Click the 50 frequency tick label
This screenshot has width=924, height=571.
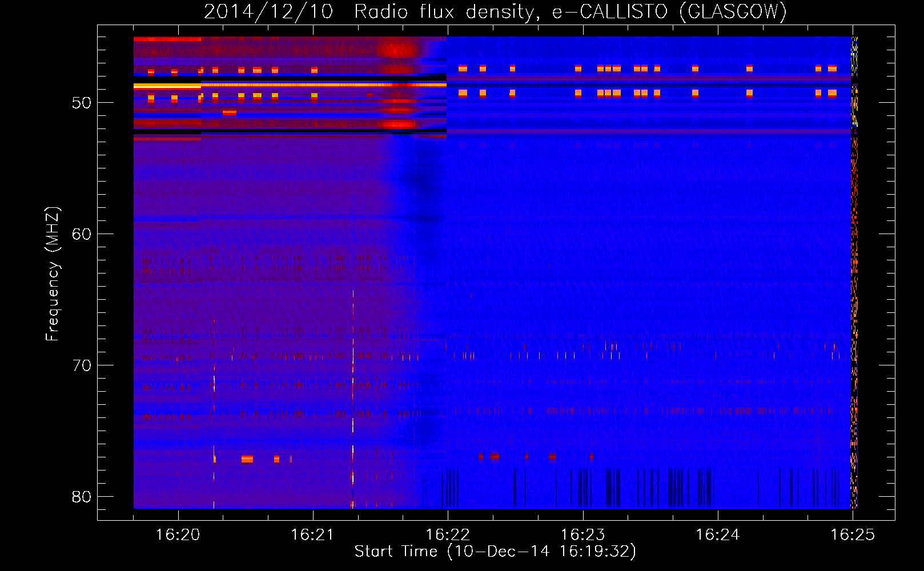click(82, 103)
